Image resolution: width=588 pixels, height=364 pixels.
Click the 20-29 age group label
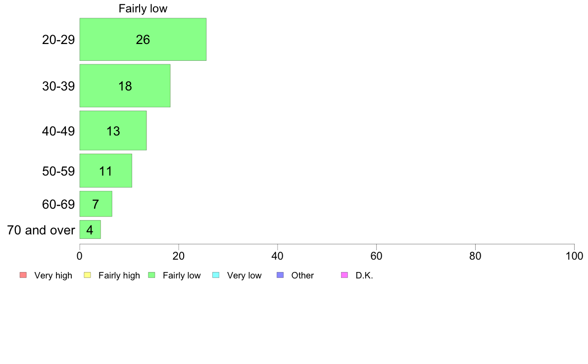click(58, 40)
